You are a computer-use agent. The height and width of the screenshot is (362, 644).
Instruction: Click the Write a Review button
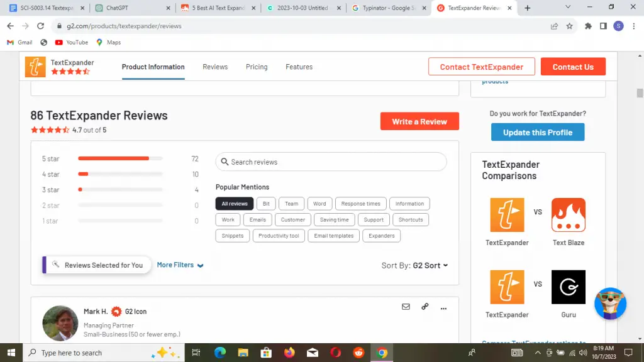[x=419, y=121]
